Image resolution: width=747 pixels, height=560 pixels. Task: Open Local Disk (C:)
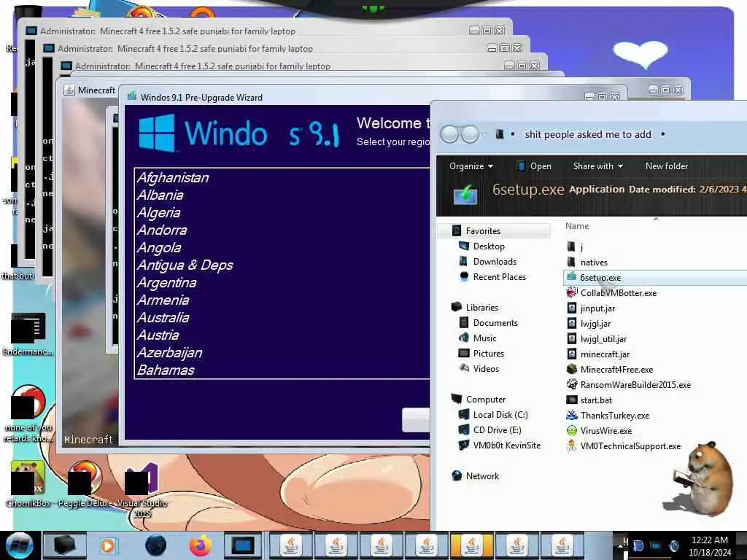pyautogui.click(x=500, y=415)
